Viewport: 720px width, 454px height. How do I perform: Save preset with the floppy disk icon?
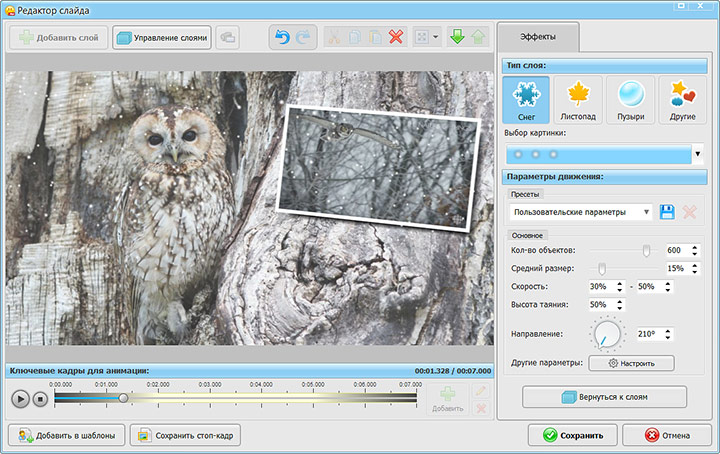point(667,212)
